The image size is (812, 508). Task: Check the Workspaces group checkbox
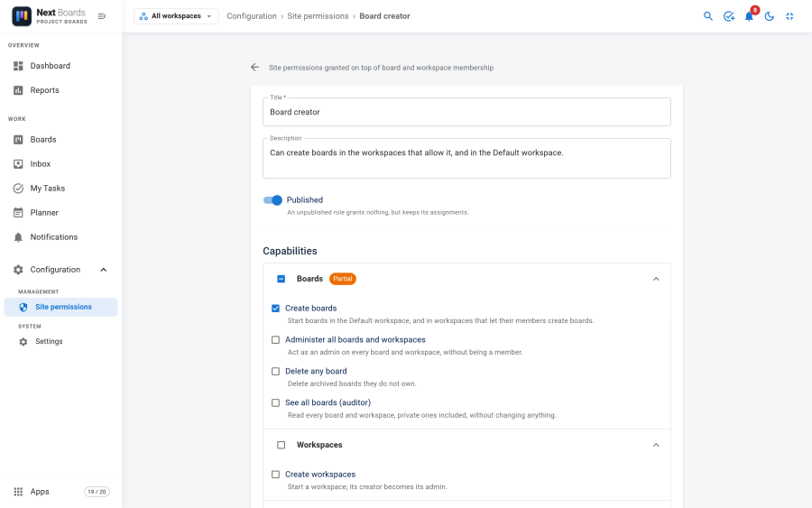pyautogui.click(x=281, y=445)
